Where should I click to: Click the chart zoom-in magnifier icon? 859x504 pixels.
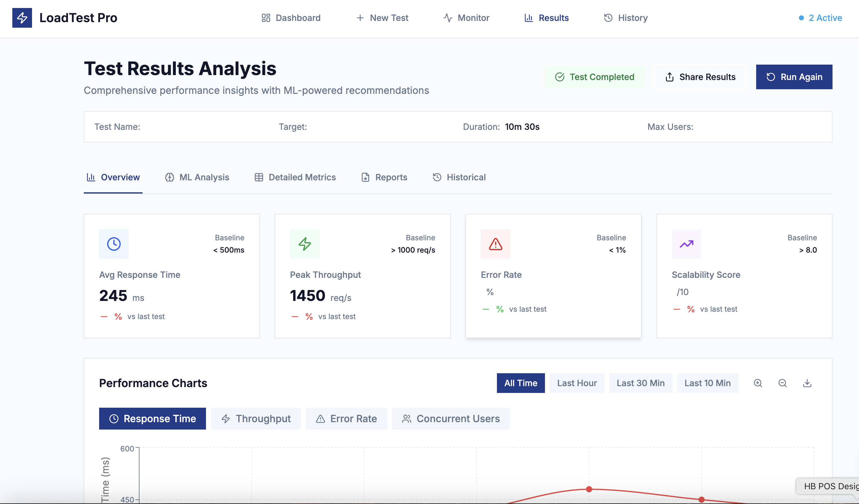(758, 383)
